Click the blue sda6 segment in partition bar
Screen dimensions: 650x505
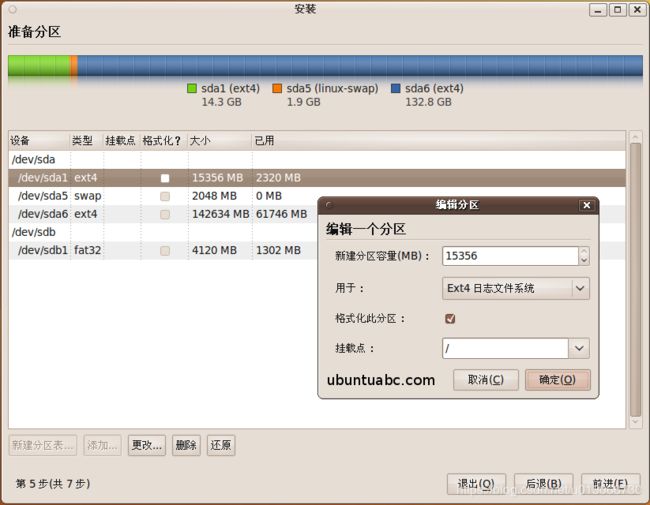coord(360,66)
